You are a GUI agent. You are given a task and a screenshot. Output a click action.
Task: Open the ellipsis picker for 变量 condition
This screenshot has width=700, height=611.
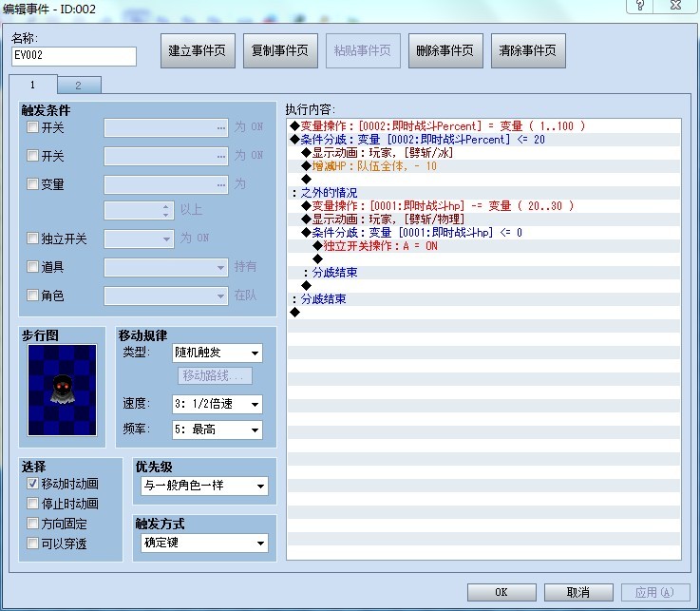221,185
